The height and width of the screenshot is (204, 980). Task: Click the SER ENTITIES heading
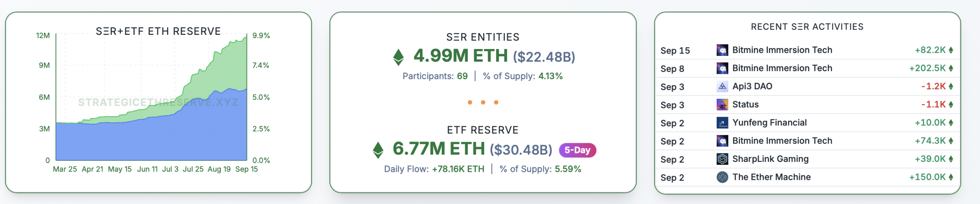tap(483, 37)
